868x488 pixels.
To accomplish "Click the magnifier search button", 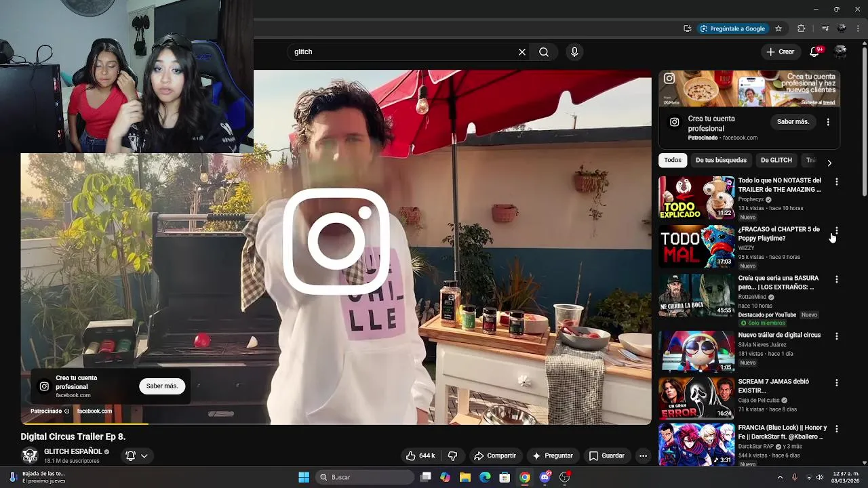I will click(544, 52).
